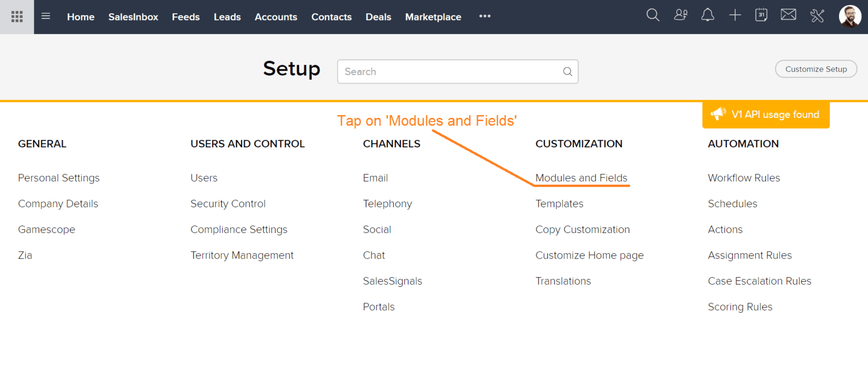Go to the Home tab
Screen dimensions: 868x390
81,17
